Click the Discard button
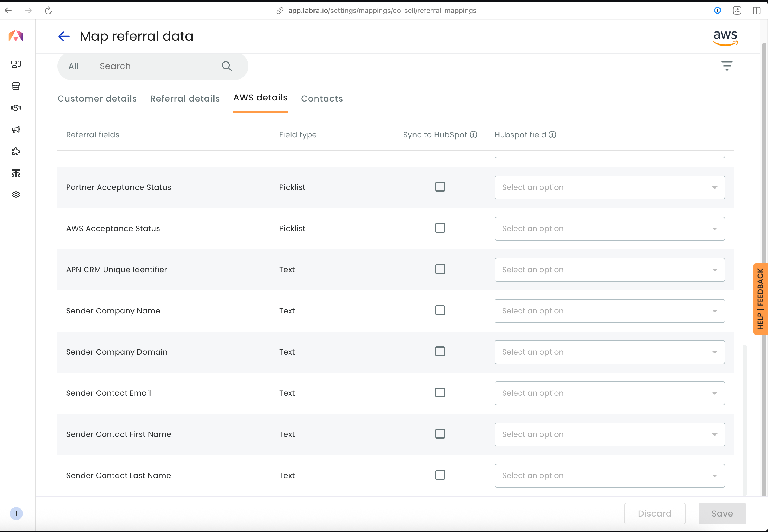This screenshot has height=532, width=768. tap(654, 513)
